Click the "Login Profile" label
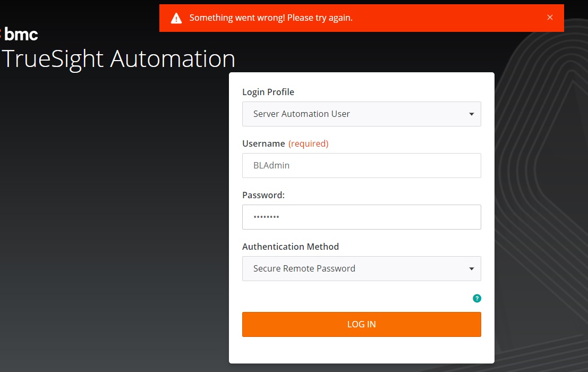 pyautogui.click(x=268, y=92)
